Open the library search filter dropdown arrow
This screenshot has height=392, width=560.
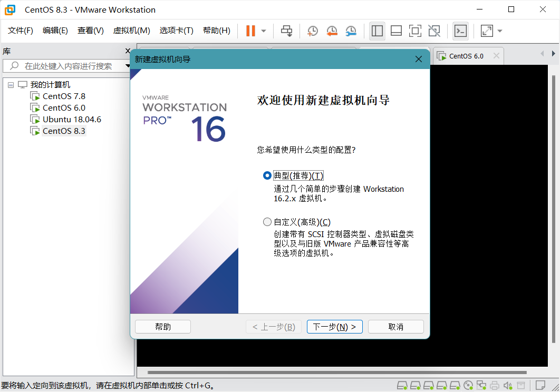pos(128,66)
